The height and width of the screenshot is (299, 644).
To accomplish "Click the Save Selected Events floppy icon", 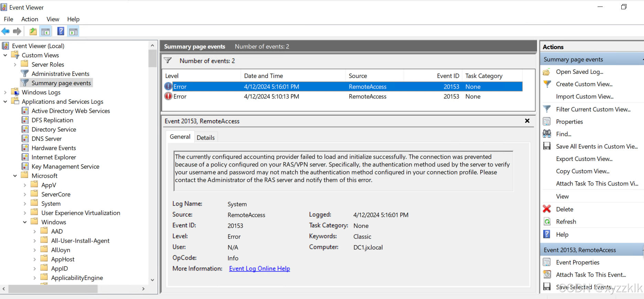I will [547, 287].
